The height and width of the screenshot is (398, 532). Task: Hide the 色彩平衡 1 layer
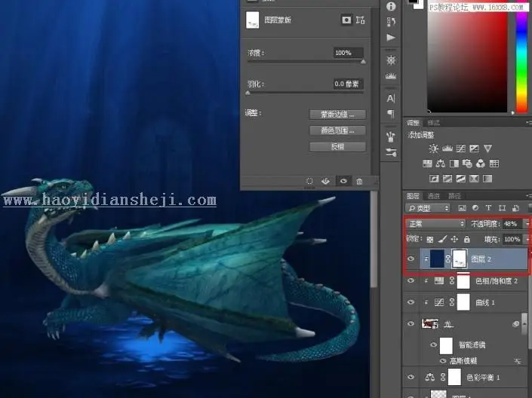411,377
